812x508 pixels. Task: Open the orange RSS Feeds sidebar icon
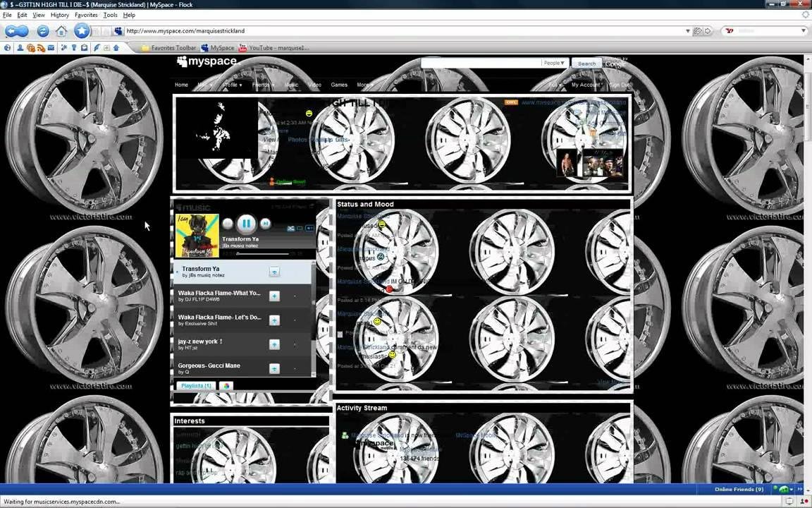[x=41, y=48]
